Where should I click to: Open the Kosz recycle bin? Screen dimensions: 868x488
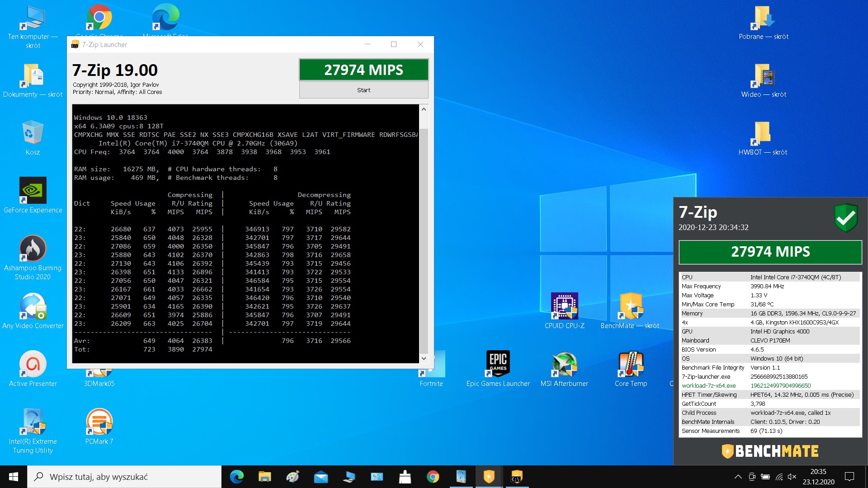tap(33, 138)
